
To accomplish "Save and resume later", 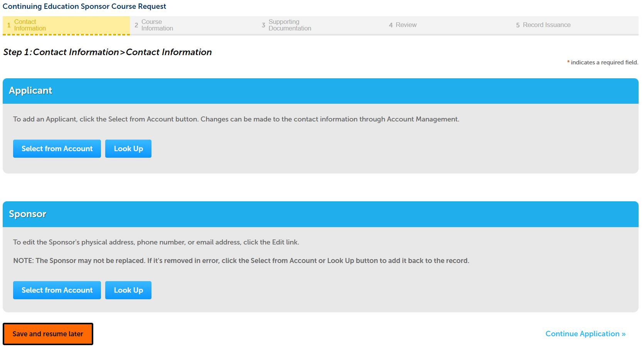I will 48,334.
